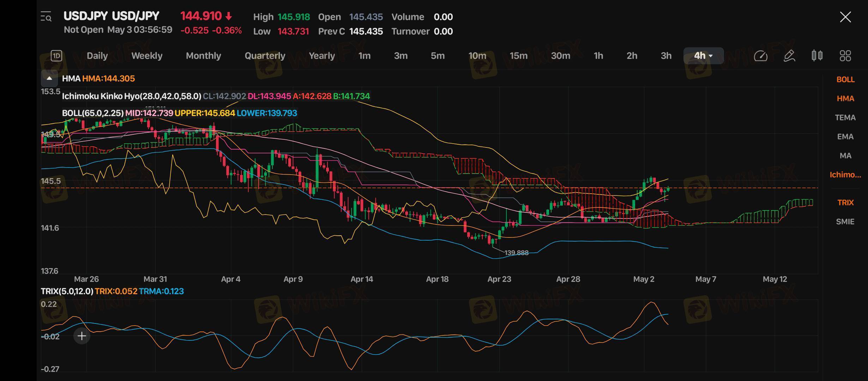The image size is (868, 381).
Task: Click the plus crosshair button on the TRIX panel
Action: pyautogui.click(x=82, y=336)
